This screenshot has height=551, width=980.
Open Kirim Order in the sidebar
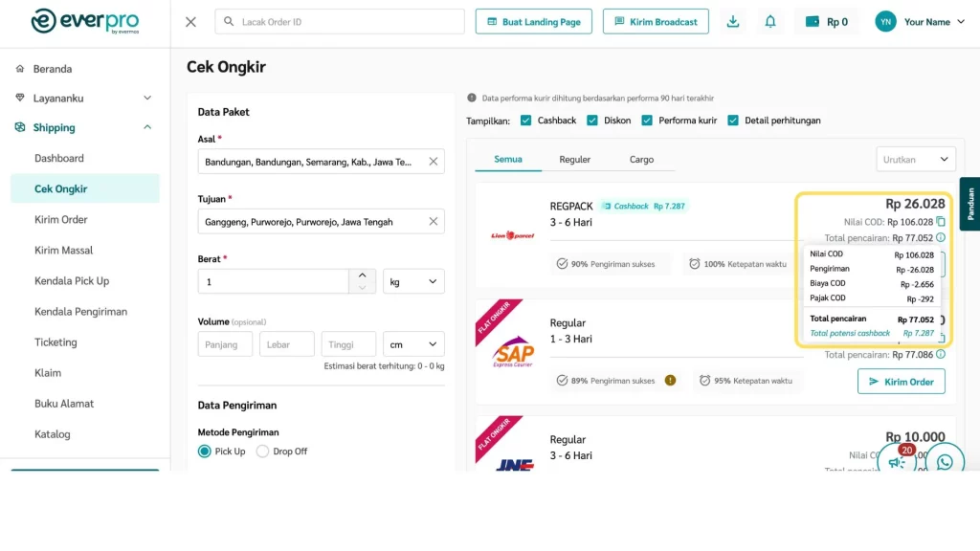click(x=61, y=220)
